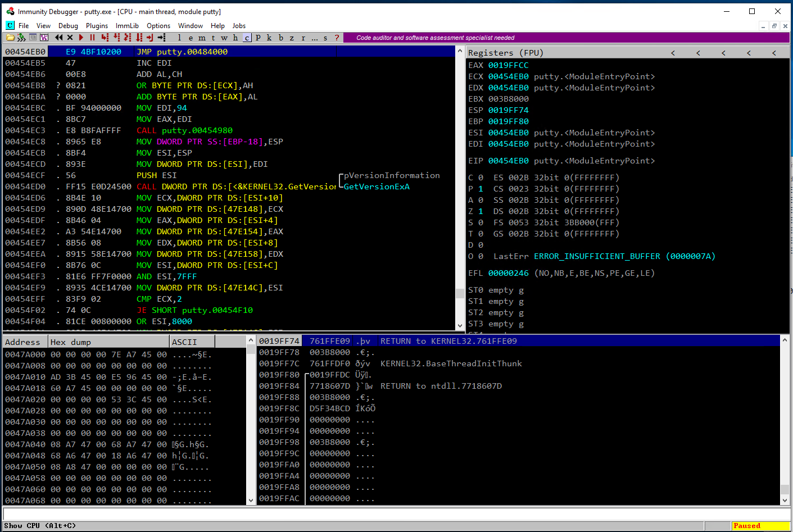The height and width of the screenshot is (532, 793).
Task: Select the JE SHORT putty.00454F10 line
Action: point(229,310)
